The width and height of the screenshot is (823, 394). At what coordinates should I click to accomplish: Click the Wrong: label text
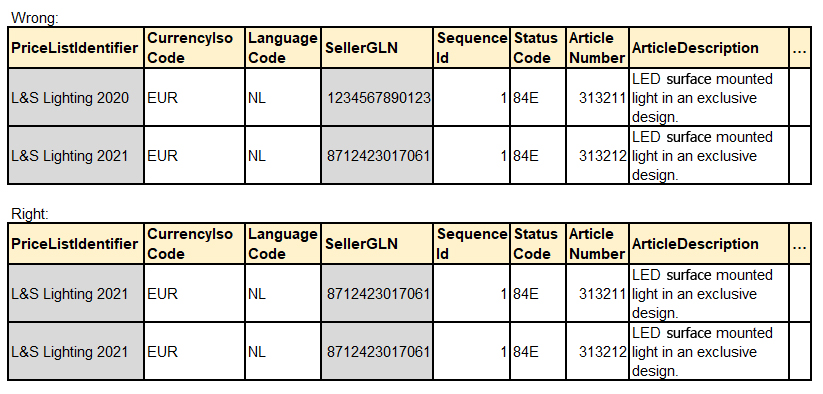pos(35,18)
